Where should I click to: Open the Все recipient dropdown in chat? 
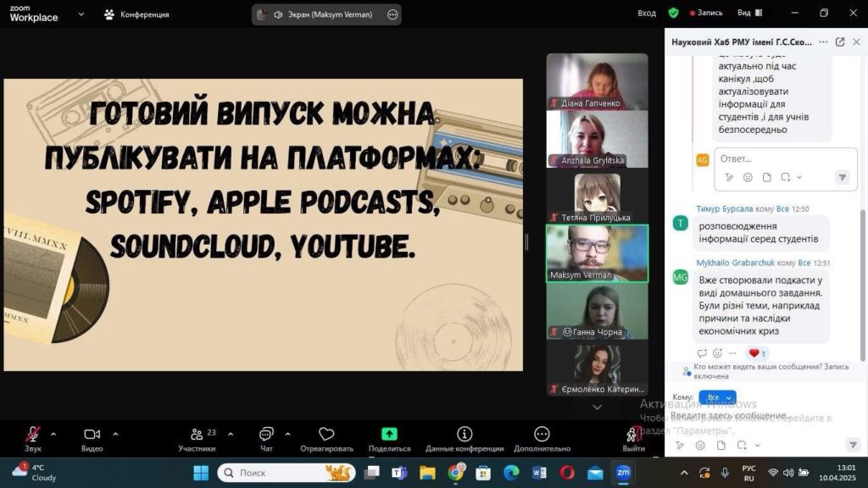click(x=717, y=397)
